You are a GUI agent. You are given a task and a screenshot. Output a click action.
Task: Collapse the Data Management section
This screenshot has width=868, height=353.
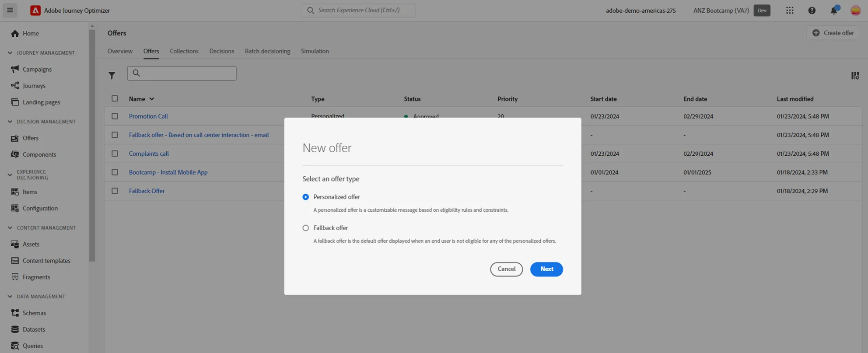(x=10, y=297)
